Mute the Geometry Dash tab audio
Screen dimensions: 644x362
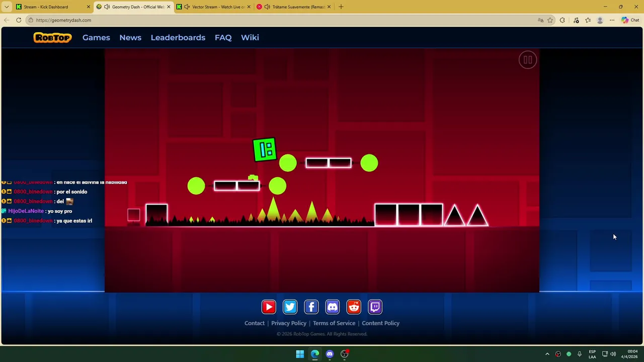107,7
